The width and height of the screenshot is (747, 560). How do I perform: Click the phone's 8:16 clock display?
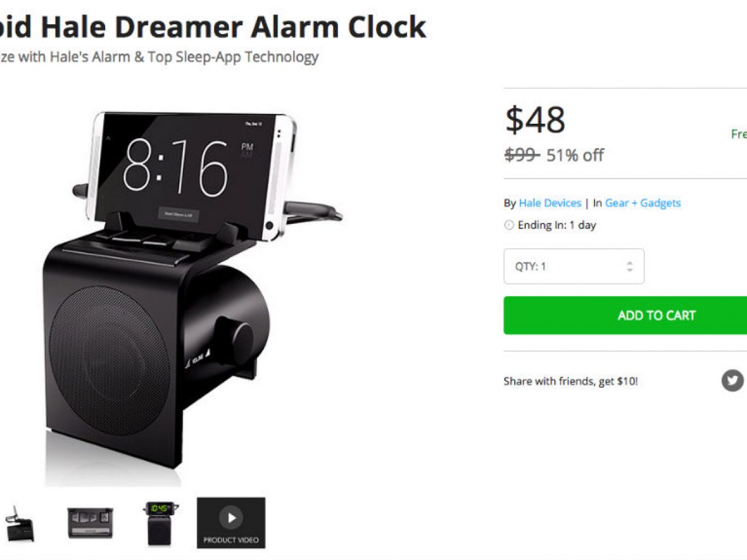[x=175, y=166]
